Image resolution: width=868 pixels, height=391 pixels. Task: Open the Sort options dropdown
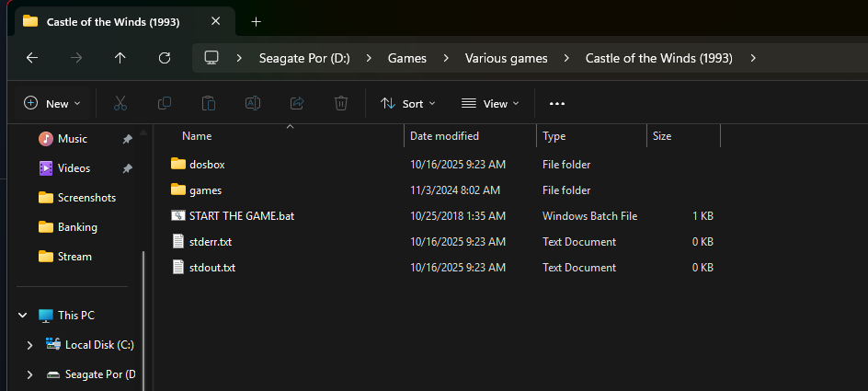[408, 103]
